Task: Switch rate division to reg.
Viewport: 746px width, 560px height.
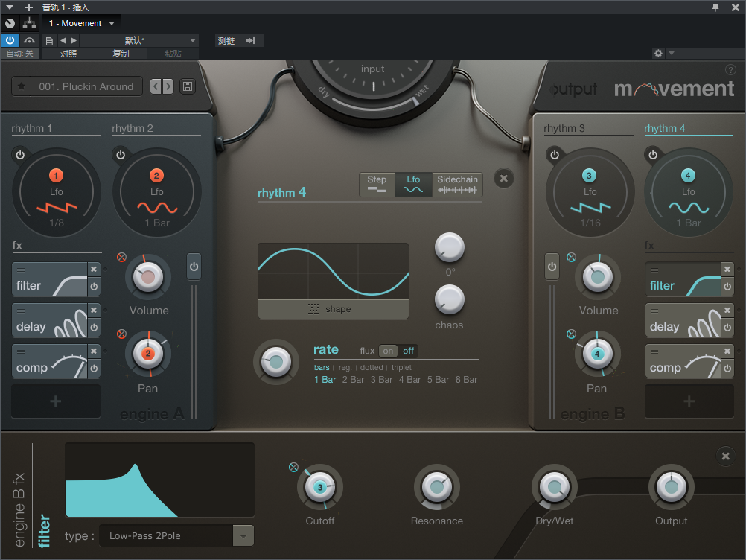Action: 345,368
